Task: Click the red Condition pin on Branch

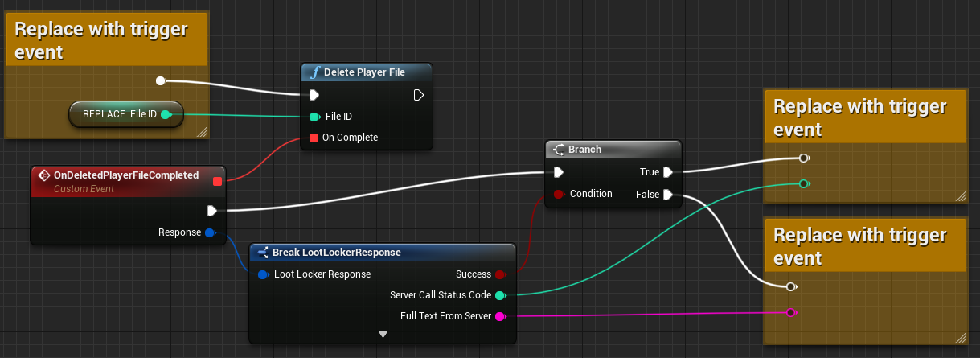Action: tap(559, 194)
